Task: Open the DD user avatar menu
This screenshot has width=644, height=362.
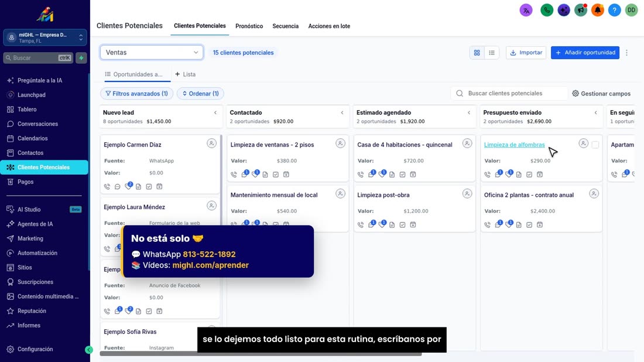Action: tap(631, 11)
